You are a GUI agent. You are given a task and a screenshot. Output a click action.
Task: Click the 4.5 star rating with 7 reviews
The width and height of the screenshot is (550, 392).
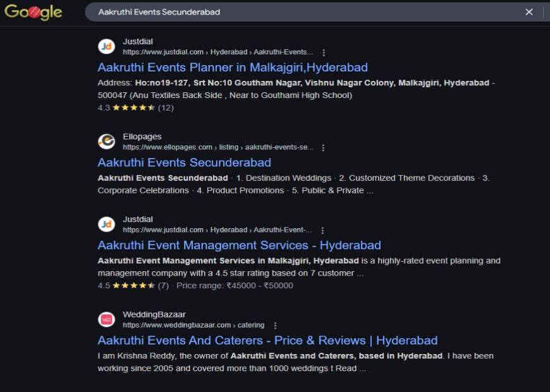[x=133, y=285]
